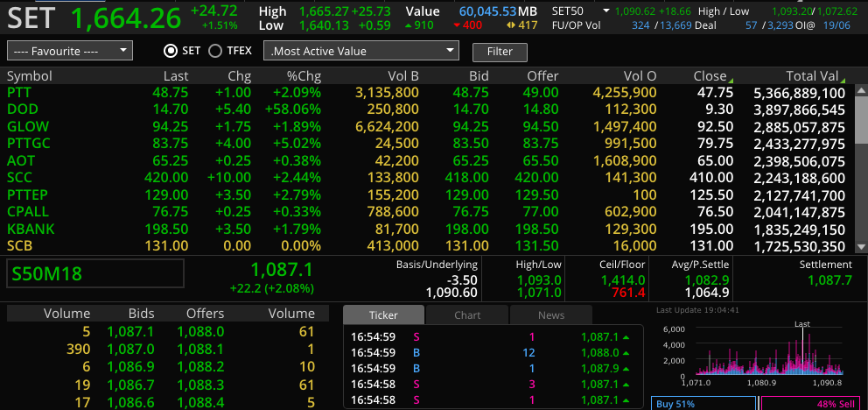Expand the SET50 index dropdown arrow
Screen dimensions: 868x410
pos(606,11)
